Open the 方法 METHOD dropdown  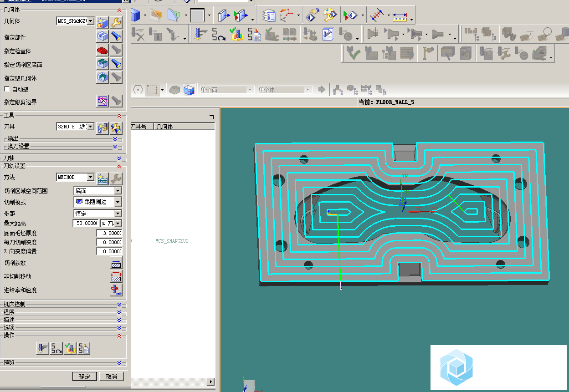tap(90, 177)
